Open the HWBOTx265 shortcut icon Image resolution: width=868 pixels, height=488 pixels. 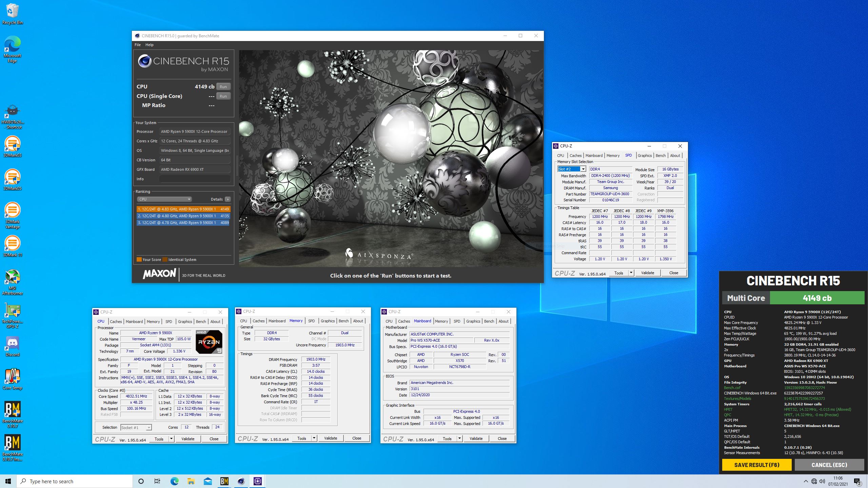point(13,116)
